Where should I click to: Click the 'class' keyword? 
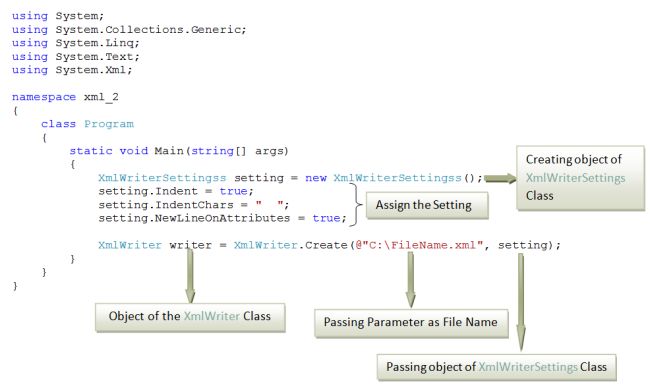[58, 124]
